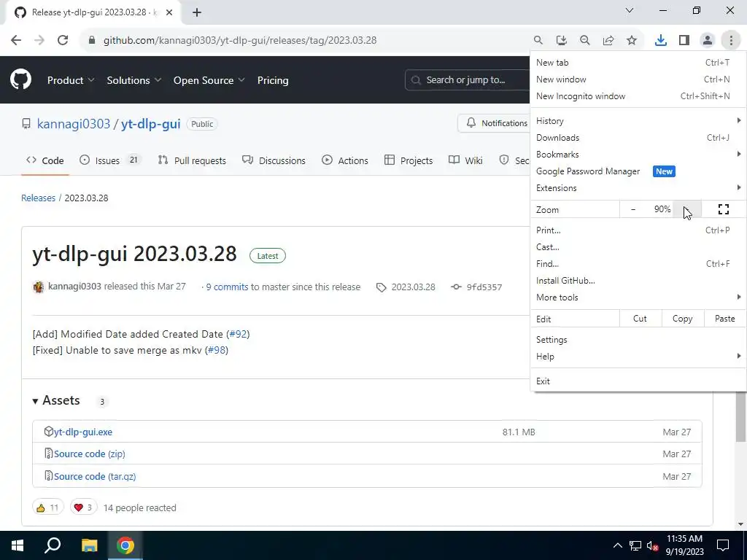Image resolution: width=747 pixels, height=560 pixels.
Task: Open the Chrome profile avatar icon
Action: (x=708, y=40)
